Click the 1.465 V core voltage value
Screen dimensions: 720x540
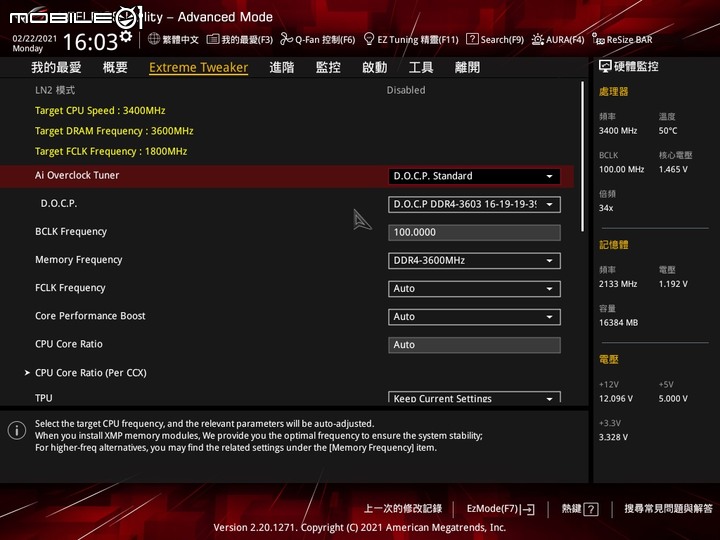click(x=673, y=169)
